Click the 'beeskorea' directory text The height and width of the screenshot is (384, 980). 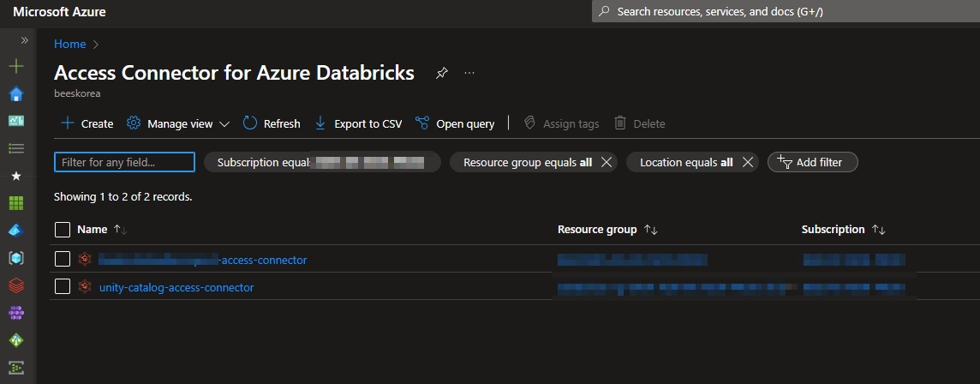(x=77, y=93)
